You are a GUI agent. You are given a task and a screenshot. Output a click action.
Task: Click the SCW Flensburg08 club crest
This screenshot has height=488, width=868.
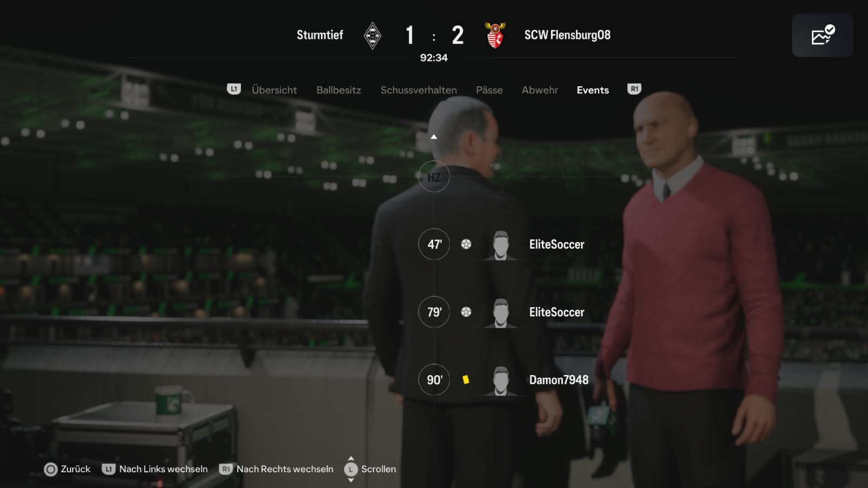tap(495, 35)
